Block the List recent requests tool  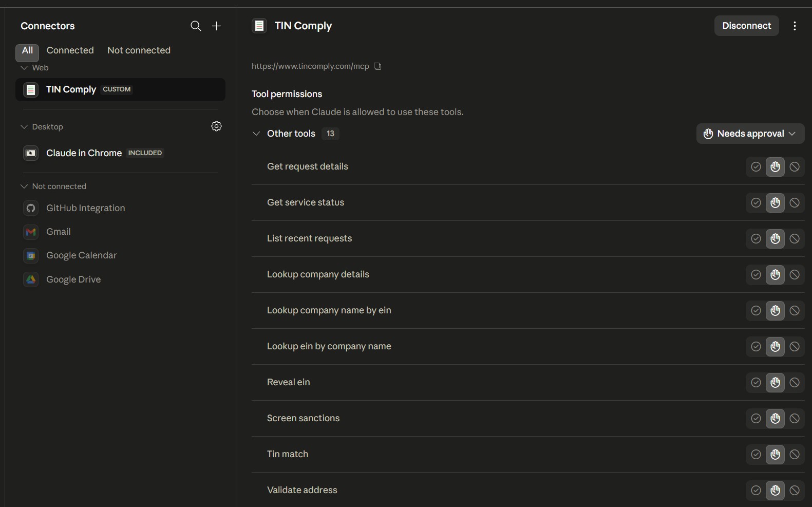[x=795, y=238]
